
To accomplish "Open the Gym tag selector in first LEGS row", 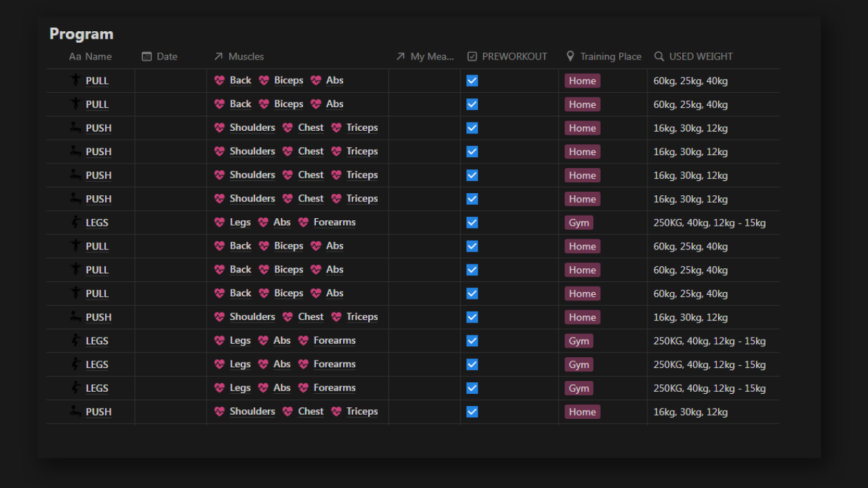I will click(x=578, y=222).
